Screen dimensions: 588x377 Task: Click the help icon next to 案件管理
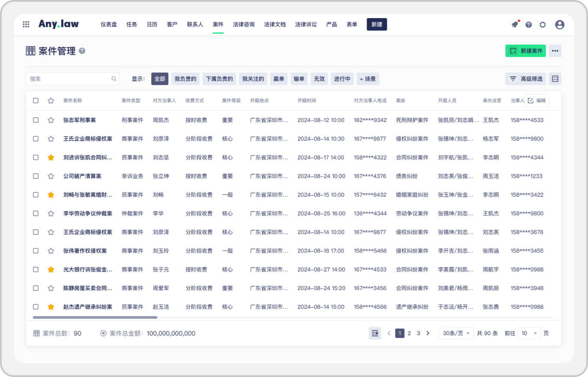[x=82, y=51]
